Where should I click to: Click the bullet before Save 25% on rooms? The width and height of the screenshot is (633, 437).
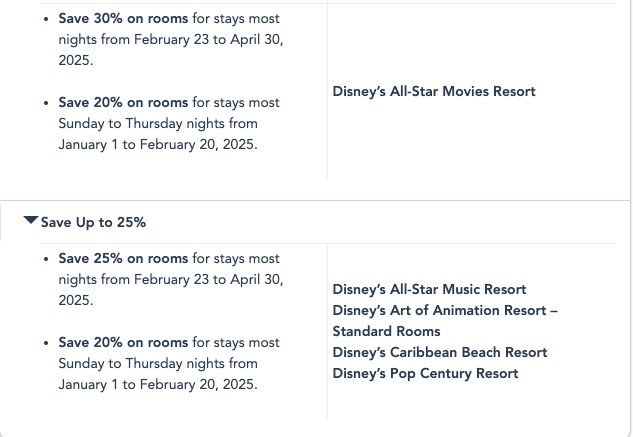click(46, 259)
